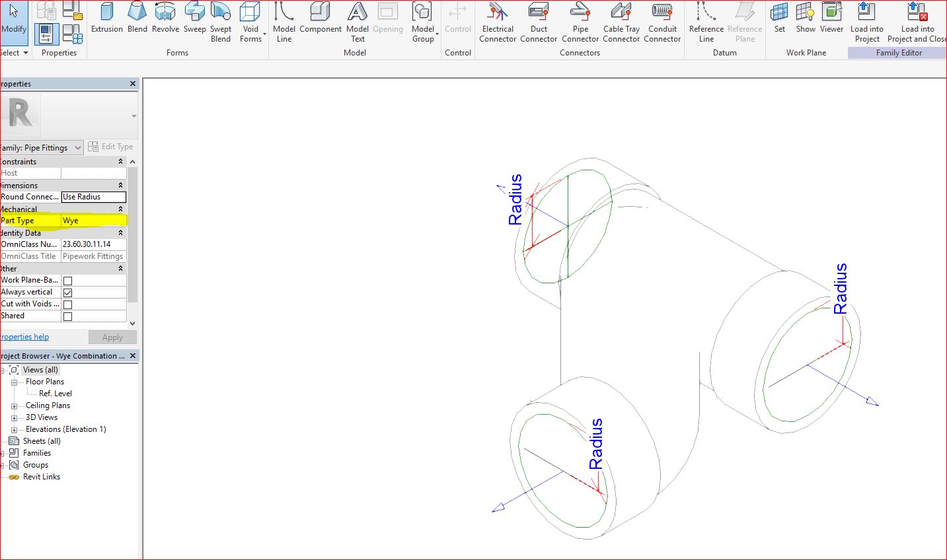
Task: Enable the Work Plane-Based option
Action: click(67, 280)
